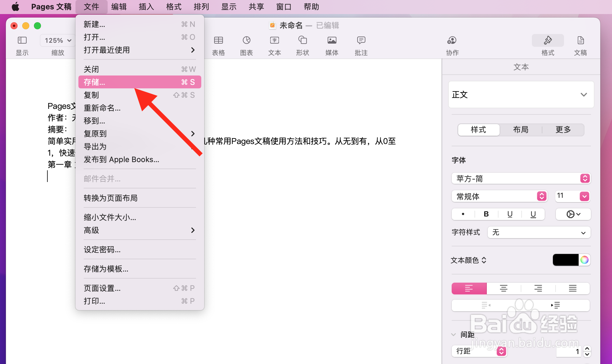
Task: Choose 存储为模板... menu item
Action: (140, 269)
